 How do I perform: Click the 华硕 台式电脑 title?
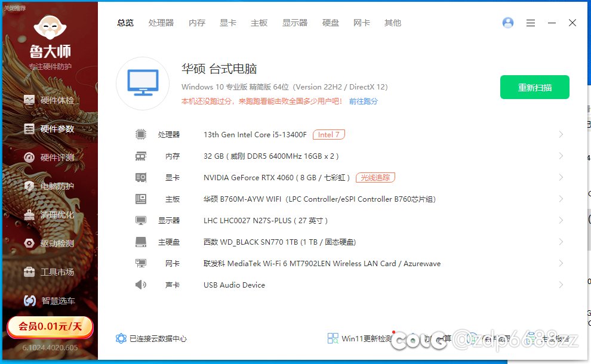click(219, 69)
